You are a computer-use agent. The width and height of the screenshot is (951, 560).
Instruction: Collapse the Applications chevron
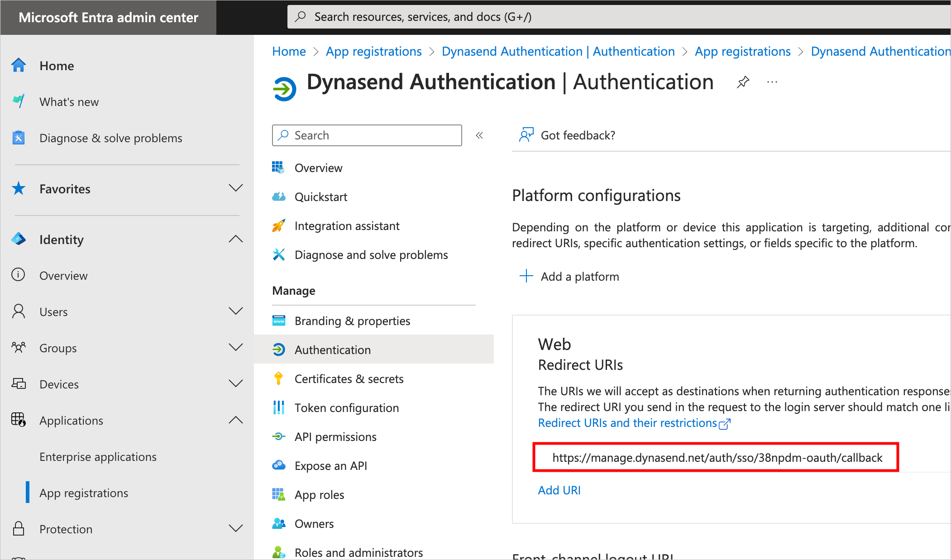point(236,420)
